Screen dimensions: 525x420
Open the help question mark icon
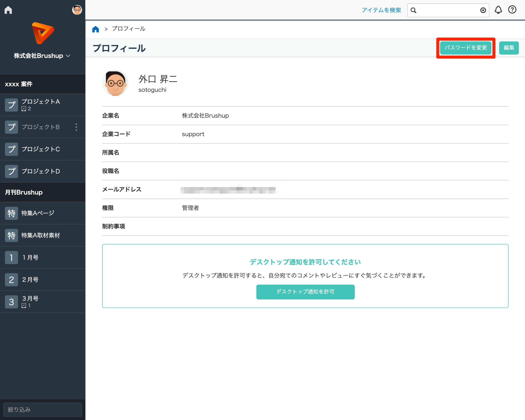tap(512, 10)
